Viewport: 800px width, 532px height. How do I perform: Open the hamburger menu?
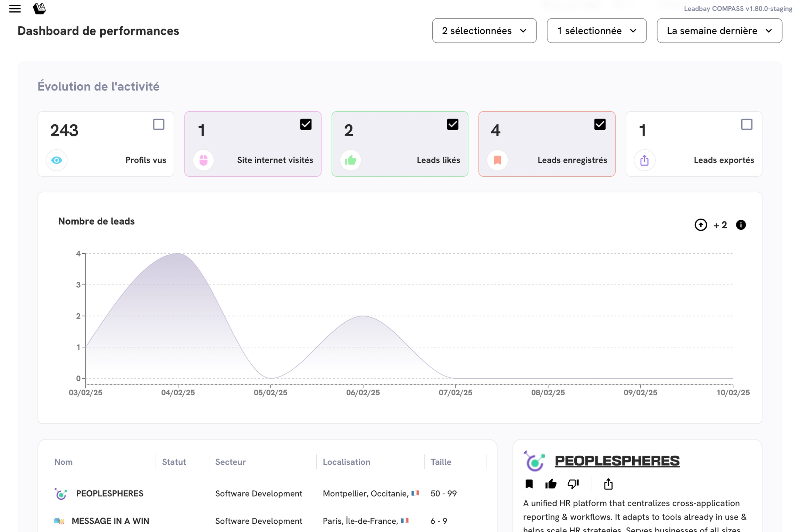15,9
